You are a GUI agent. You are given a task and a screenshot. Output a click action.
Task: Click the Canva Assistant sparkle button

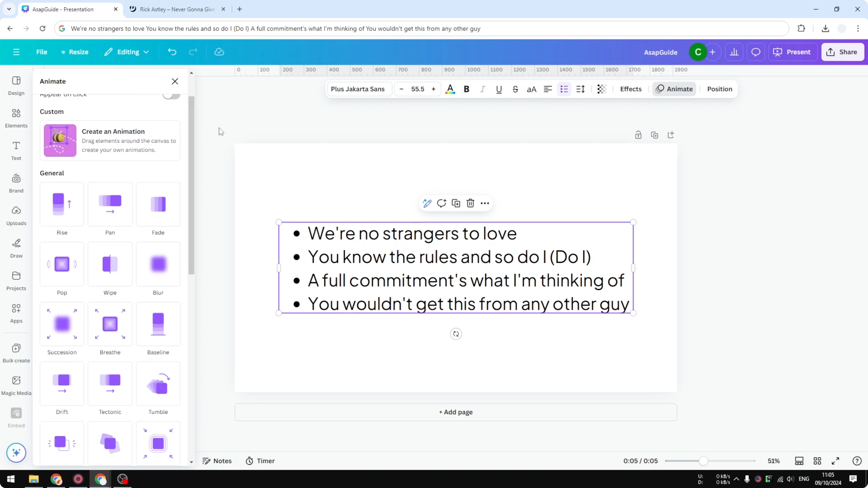[16, 452]
